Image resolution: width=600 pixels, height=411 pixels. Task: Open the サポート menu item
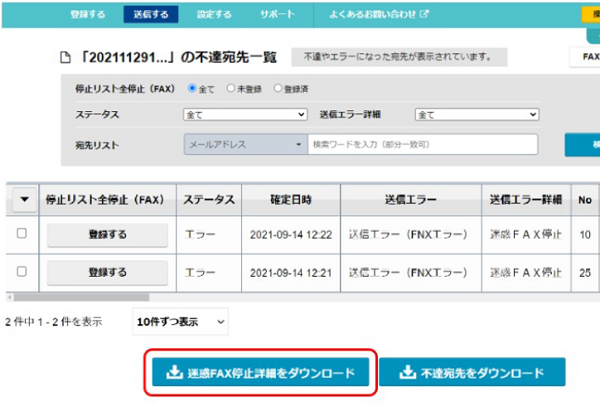pyautogui.click(x=278, y=15)
